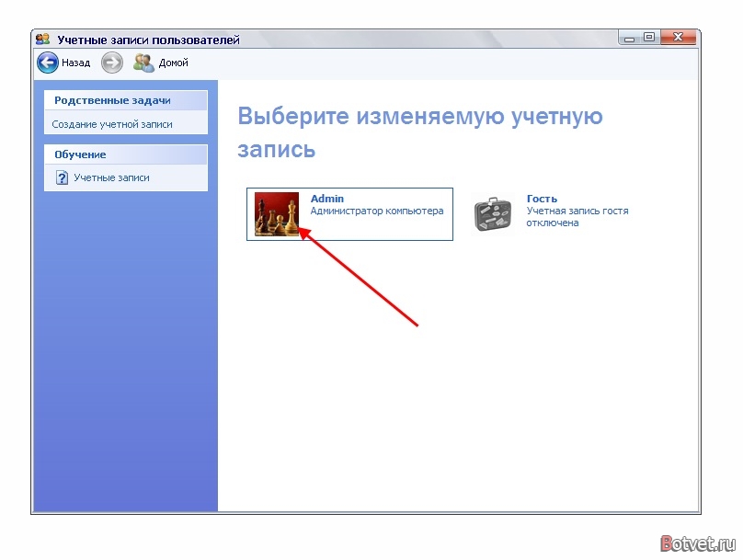Viewport: 743px width, 560px height.
Task: Click Обучение panel header
Action: click(x=126, y=154)
